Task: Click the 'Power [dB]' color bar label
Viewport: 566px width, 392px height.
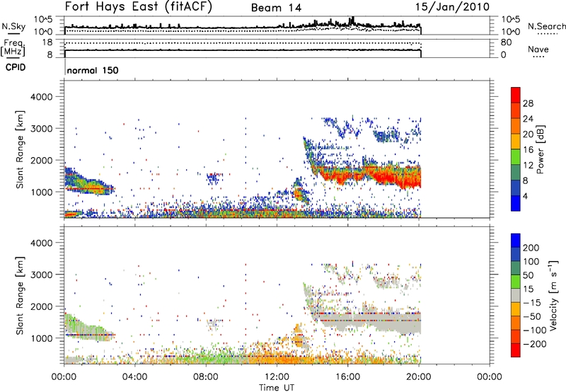Action: pyautogui.click(x=541, y=149)
